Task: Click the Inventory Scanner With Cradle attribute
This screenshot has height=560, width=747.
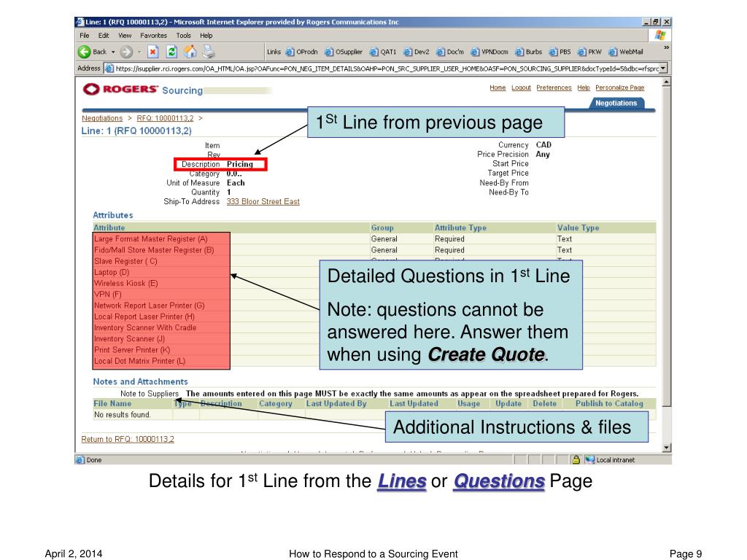Action: click(x=145, y=327)
